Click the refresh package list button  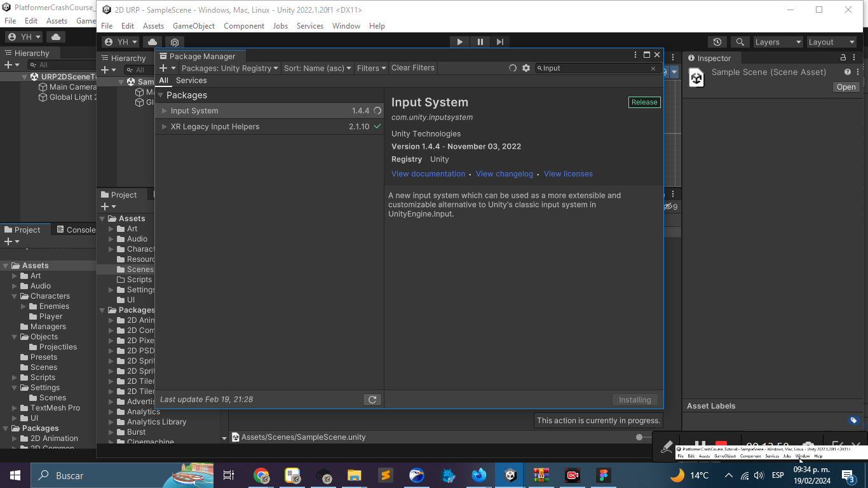pyautogui.click(x=372, y=400)
